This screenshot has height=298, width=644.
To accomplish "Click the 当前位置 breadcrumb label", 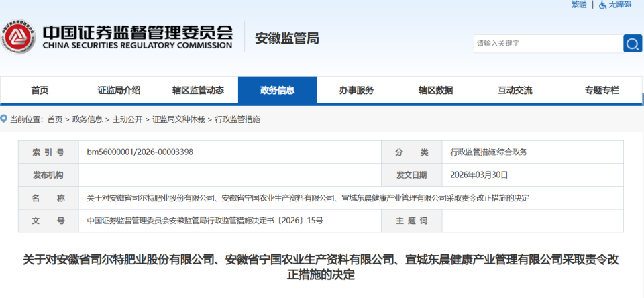I will coord(26,119).
